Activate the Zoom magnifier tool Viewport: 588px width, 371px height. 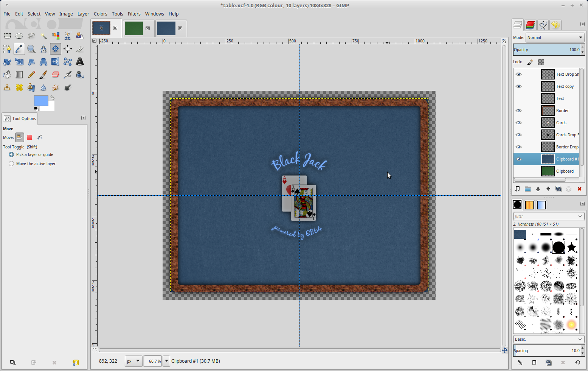31,49
